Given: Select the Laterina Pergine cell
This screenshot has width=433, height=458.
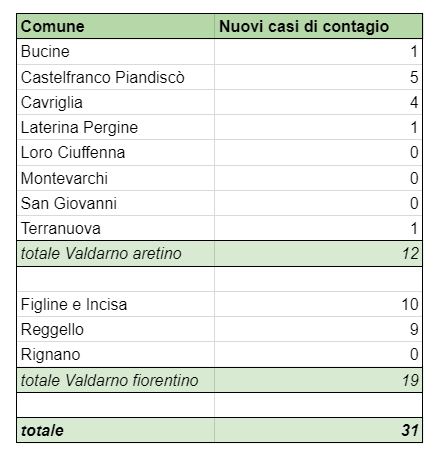Looking at the screenshot, I should pyautogui.click(x=115, y=128).
